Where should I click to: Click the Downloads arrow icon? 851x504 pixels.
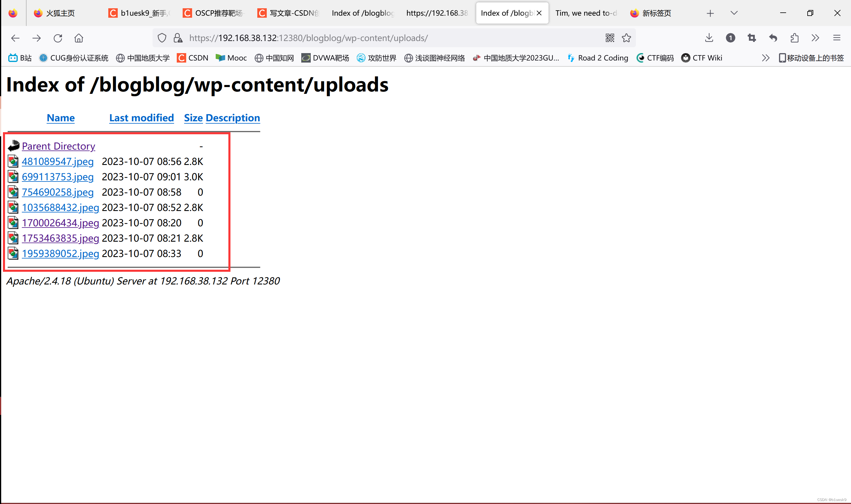tap(708, 38)
